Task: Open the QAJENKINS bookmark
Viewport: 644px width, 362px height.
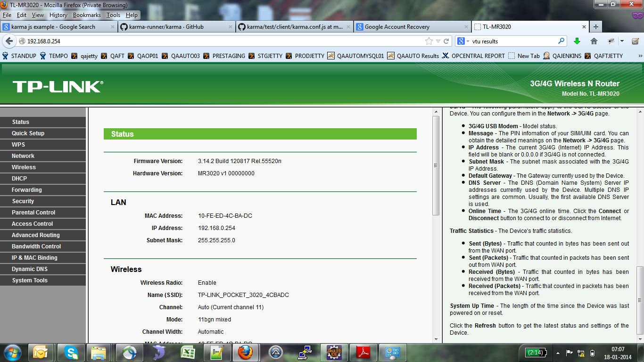Action: (562, 56)
